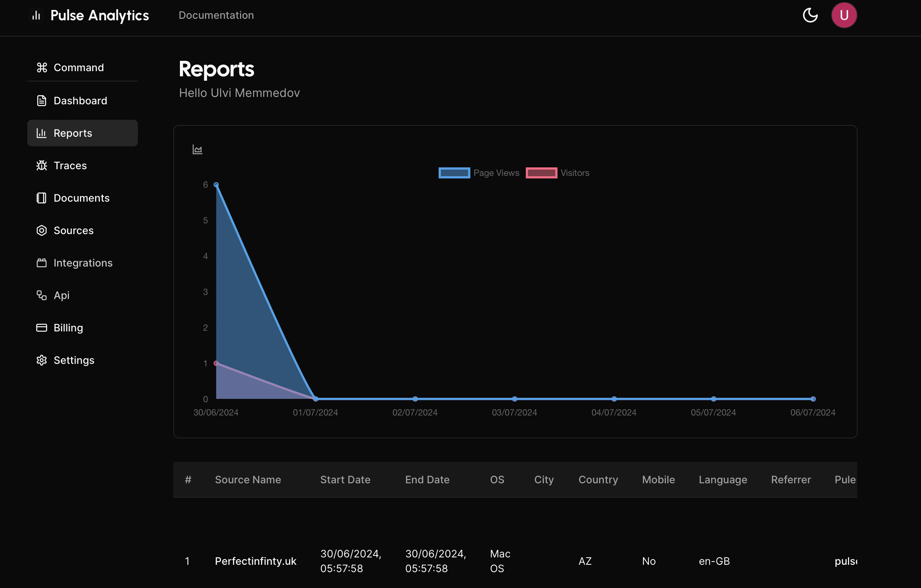Click the Api workflow icon
921x588 pixels.
point(42,296)
